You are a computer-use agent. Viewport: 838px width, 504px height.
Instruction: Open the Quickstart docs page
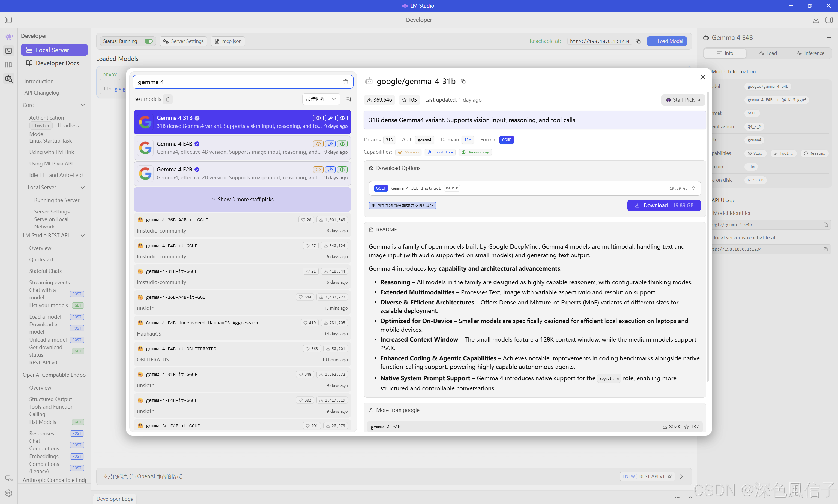tap(41, 259)
